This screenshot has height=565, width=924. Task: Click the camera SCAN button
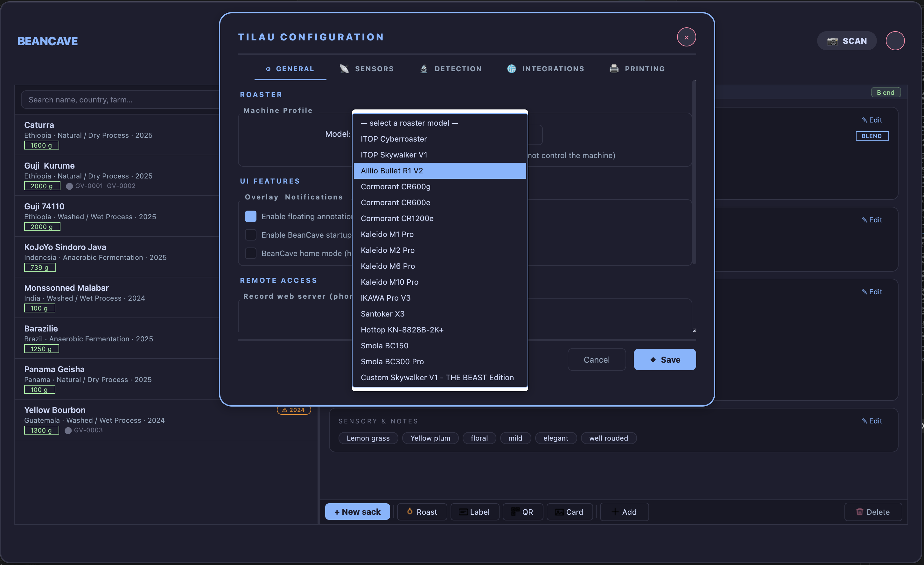point(846,41)
